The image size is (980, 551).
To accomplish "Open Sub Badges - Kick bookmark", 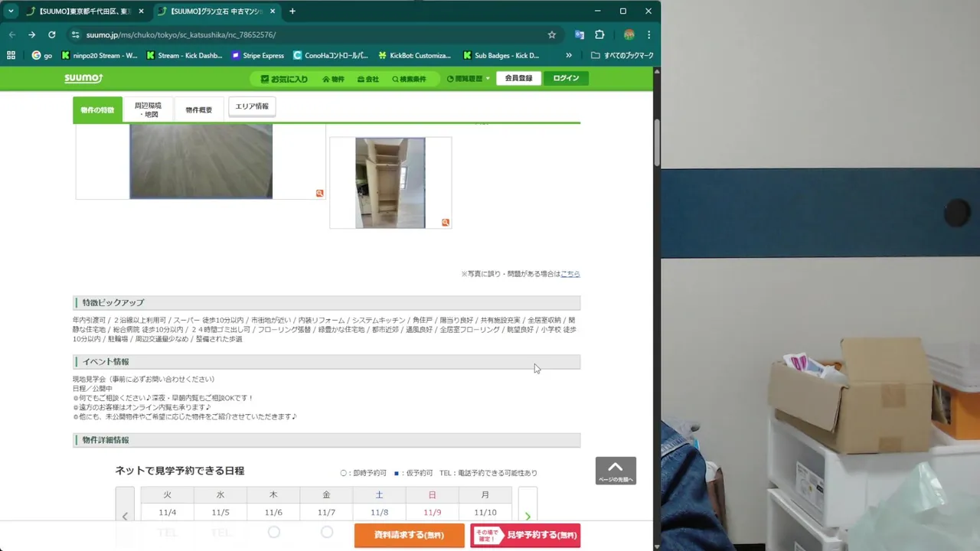I will (x=501, y=55).
